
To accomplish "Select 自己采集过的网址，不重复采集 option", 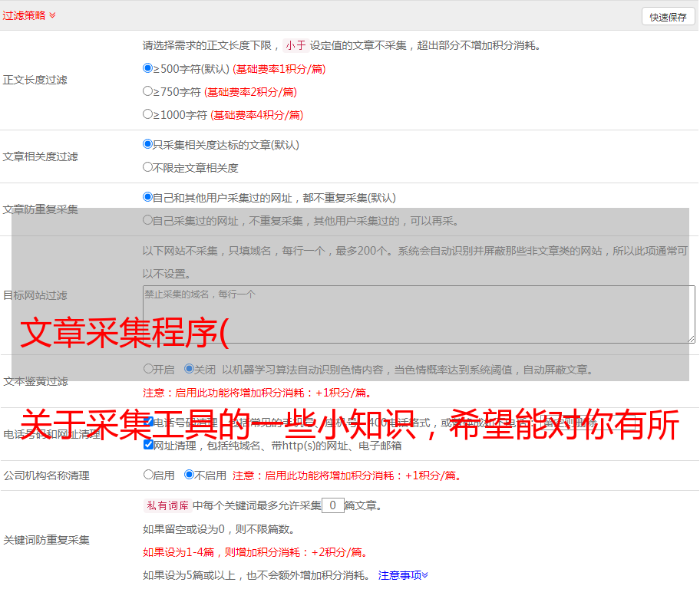I will [147, 219].
